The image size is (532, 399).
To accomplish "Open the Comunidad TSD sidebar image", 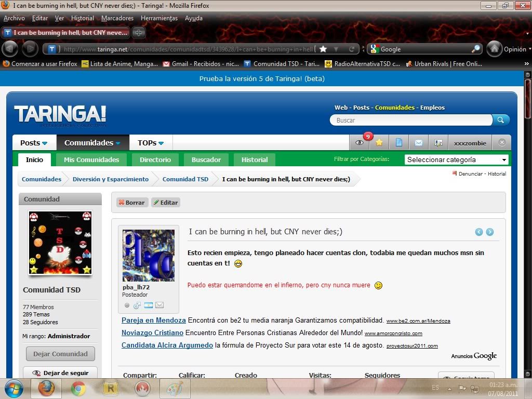I will coord(60,243).
